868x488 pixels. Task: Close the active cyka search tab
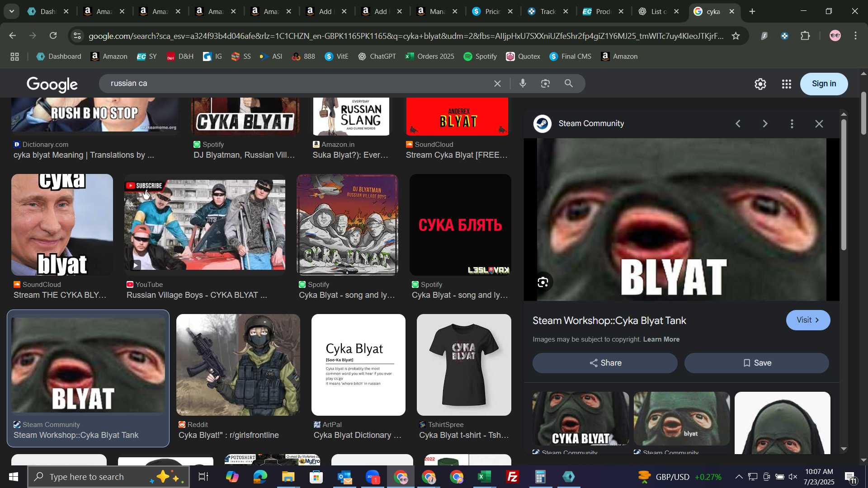[732, 12]
